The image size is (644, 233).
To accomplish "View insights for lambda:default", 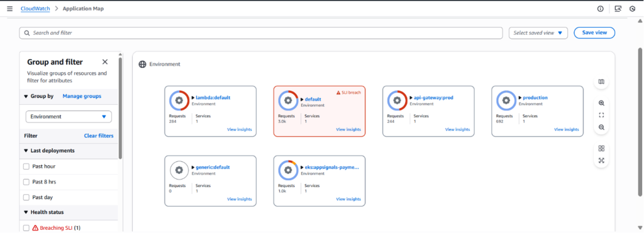I will (x=240, y=129).
